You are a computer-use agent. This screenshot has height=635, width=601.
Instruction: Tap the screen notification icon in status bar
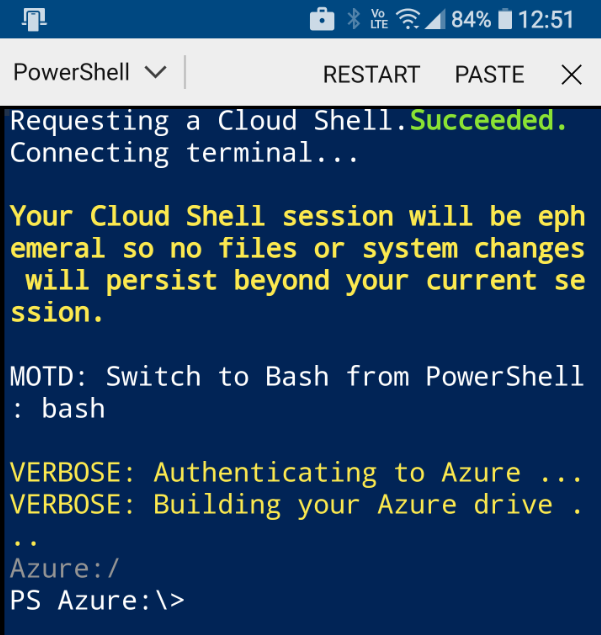34,19
